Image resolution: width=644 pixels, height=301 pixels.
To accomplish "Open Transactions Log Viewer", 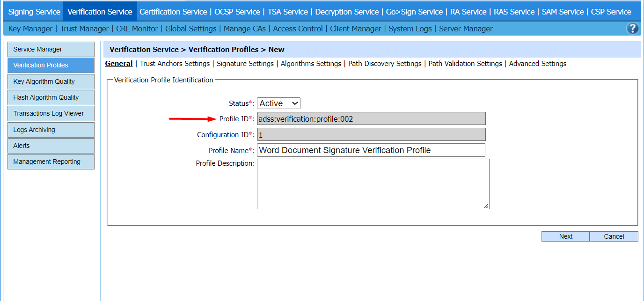I will pos(51,113).
